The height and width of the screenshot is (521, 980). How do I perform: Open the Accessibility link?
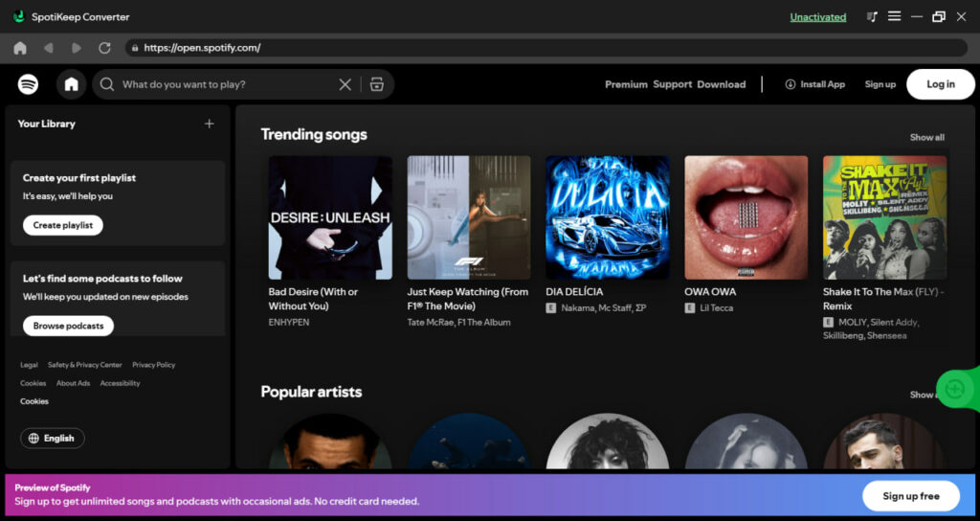(x=120, y=383)
